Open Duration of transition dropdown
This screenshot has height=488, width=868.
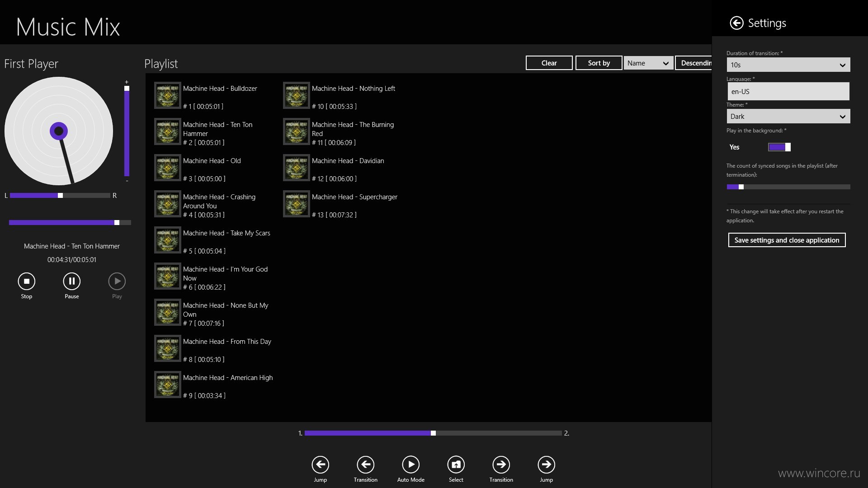coord(788,65)
